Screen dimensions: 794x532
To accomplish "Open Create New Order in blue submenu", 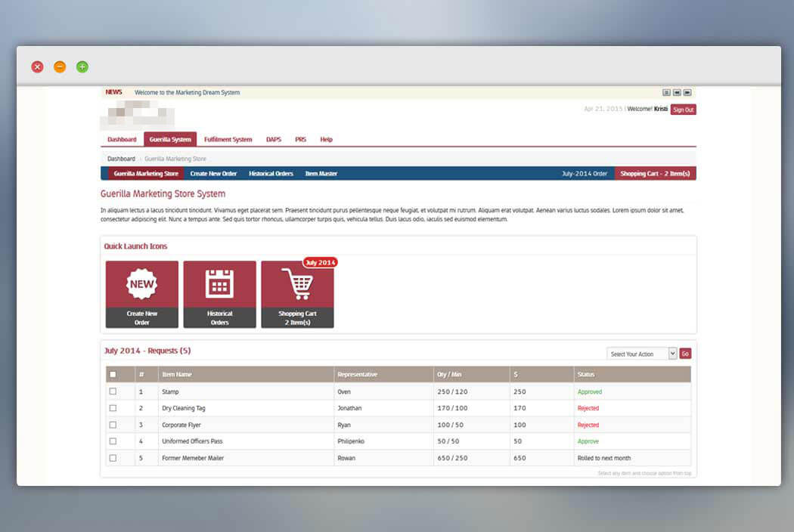I will [213, 174].
